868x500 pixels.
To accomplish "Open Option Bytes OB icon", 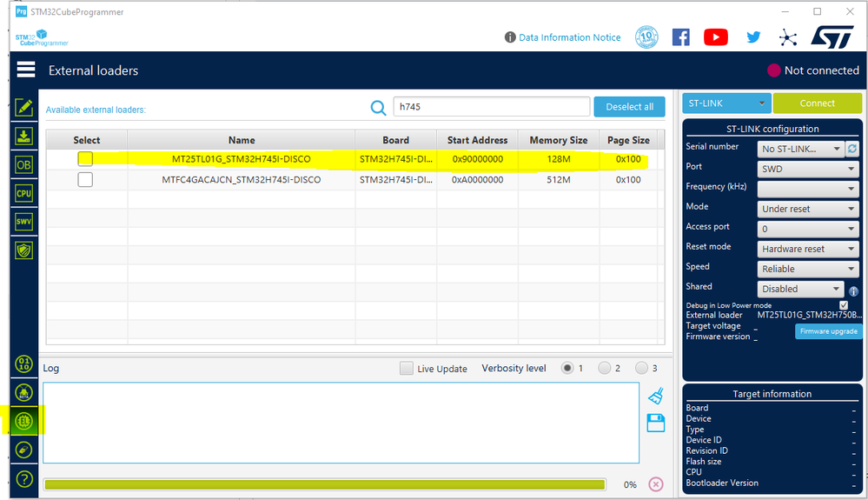I will tap(23, 164).
